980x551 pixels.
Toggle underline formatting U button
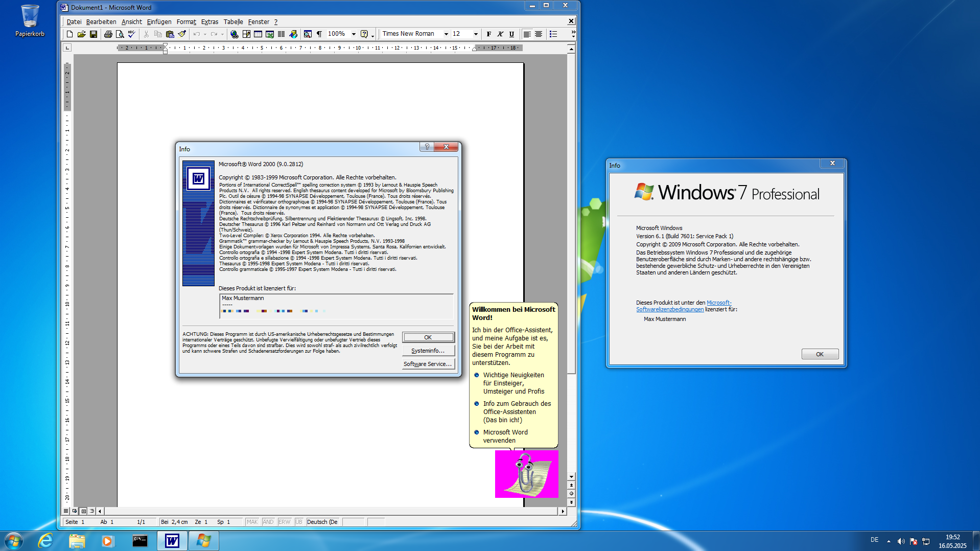[511, 34]
